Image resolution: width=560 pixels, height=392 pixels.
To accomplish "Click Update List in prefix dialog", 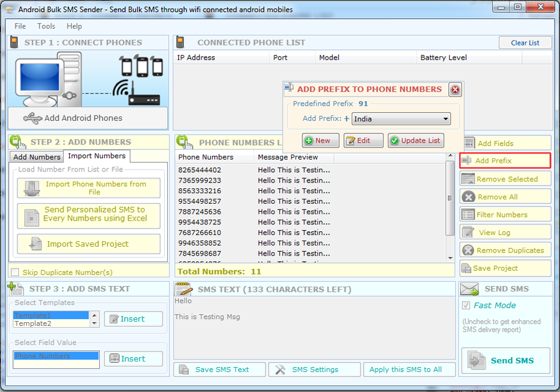I will click(x=415, y=140).
